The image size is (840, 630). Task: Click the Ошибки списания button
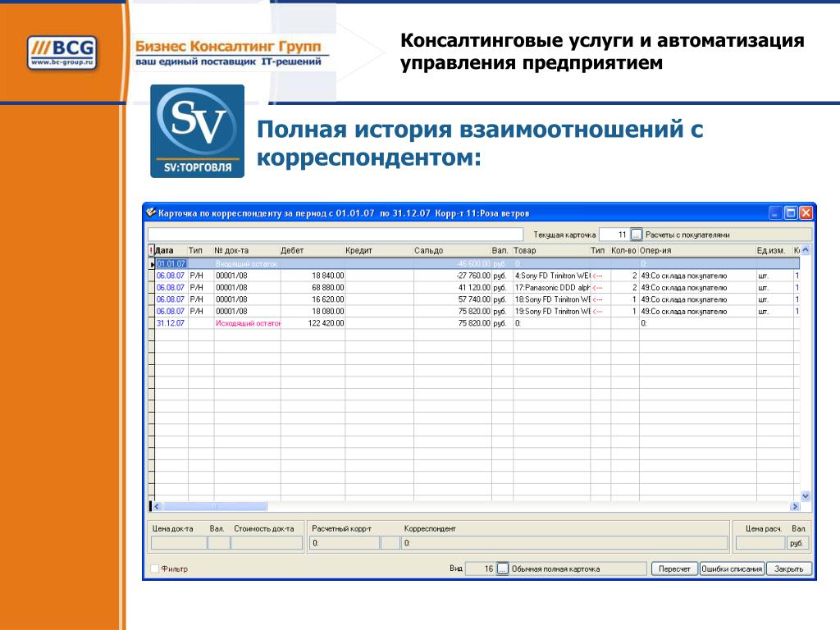click(732, 568)
